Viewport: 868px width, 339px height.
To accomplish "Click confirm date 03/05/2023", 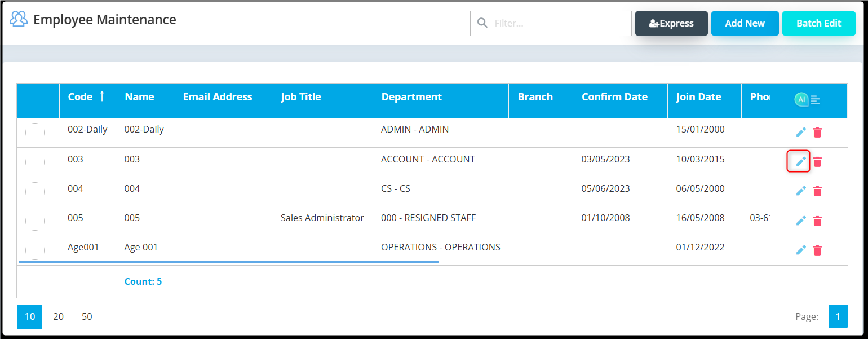I will point(606,159).
